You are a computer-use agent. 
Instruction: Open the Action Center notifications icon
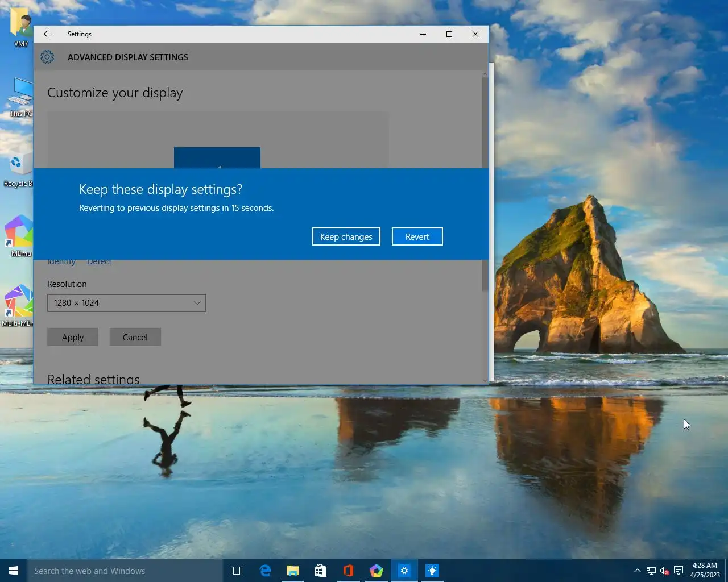(x=679, y=571)
